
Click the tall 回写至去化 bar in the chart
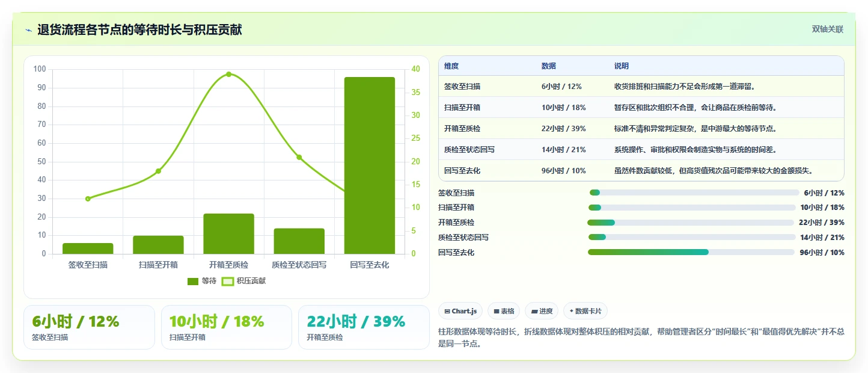click(369, 165)
